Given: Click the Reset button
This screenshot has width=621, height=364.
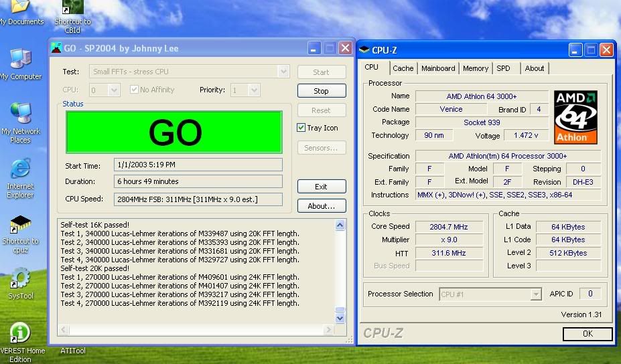Looking at the screenshot, I should 321,110.
